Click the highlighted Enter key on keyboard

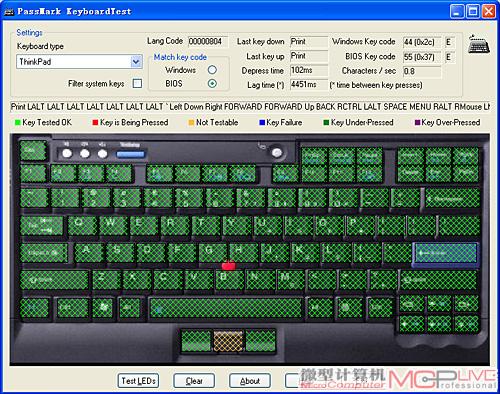point(446,254)
